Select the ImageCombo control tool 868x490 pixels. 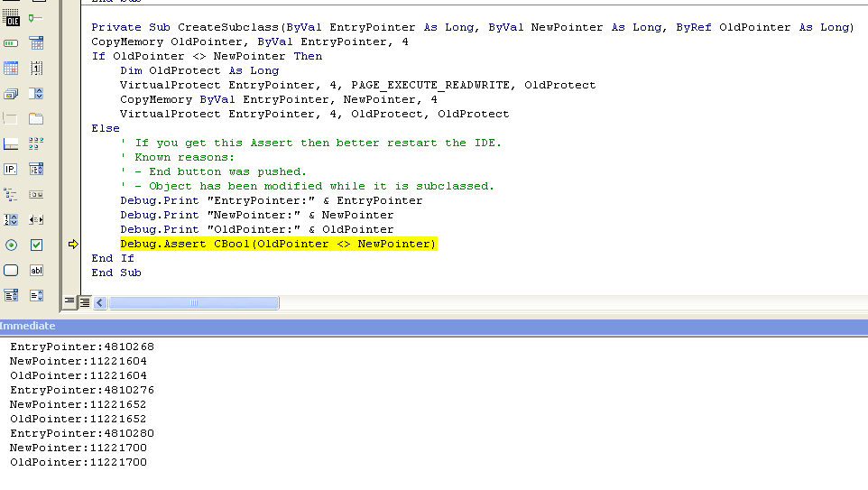(x=36, y=170)
